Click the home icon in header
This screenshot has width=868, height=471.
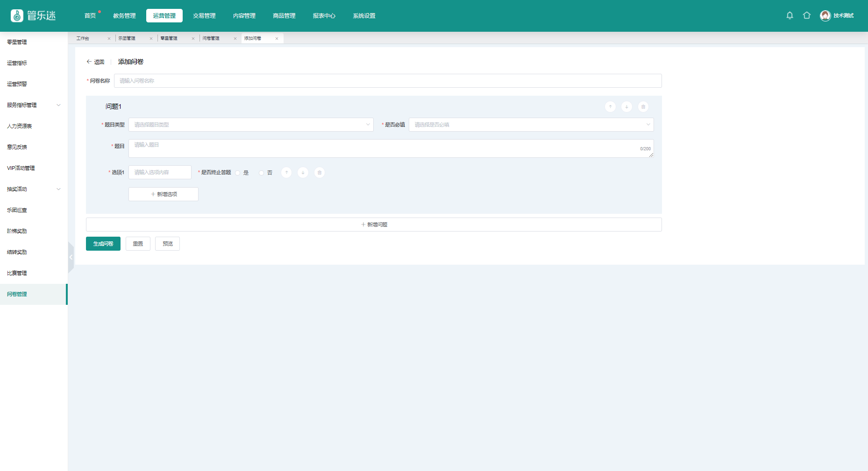coord(806,15)
